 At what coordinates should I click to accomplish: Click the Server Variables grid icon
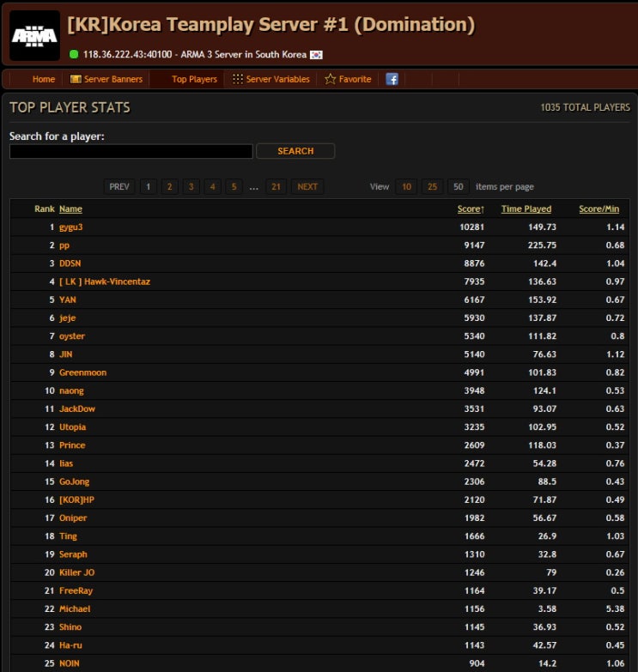[238, 79]
